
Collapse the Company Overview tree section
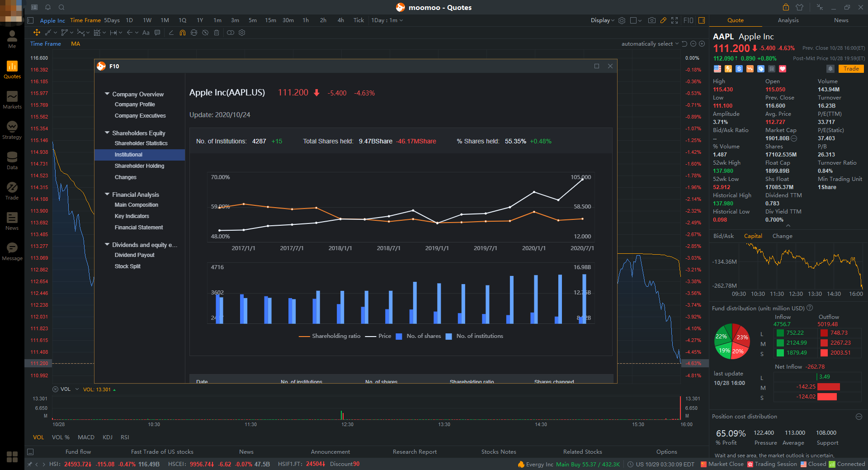pyautogui.click(x=107, y=94)
